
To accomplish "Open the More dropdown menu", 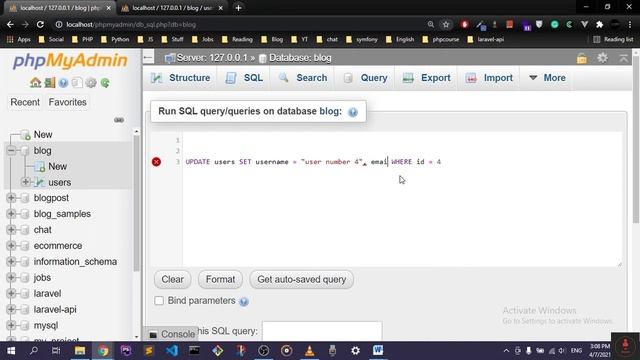I will (547, 78).
